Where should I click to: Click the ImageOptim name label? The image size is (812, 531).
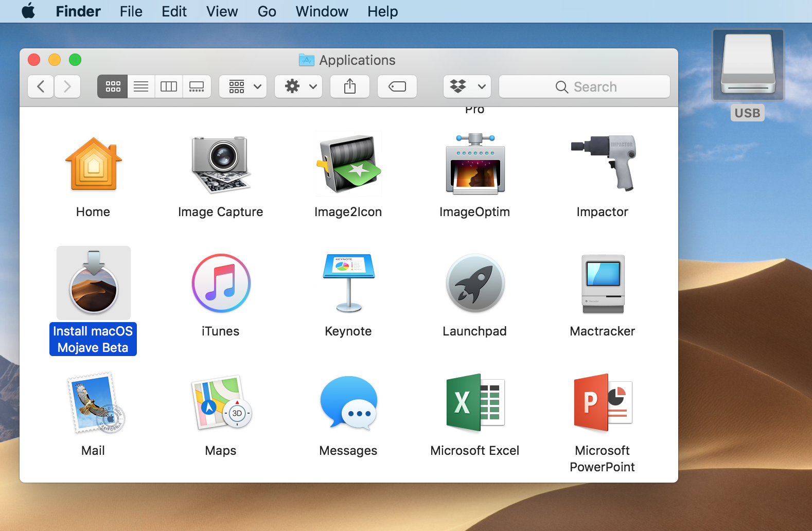(475, 212)
